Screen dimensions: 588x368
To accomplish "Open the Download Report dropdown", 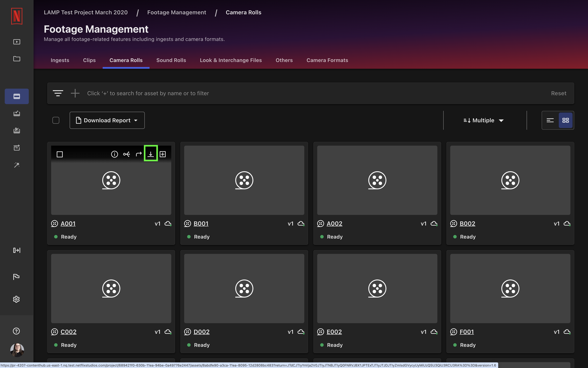I will (x=107, y=120).
